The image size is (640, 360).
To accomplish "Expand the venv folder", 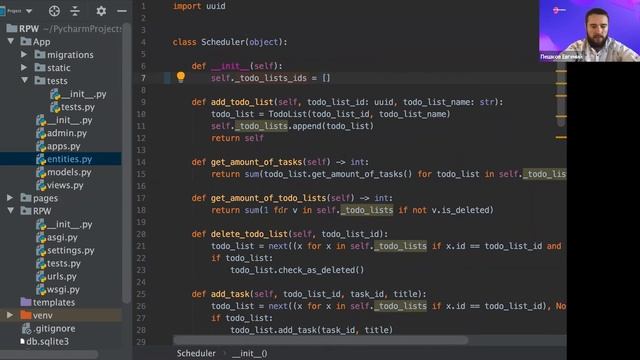I will click(x=10, y=315).
